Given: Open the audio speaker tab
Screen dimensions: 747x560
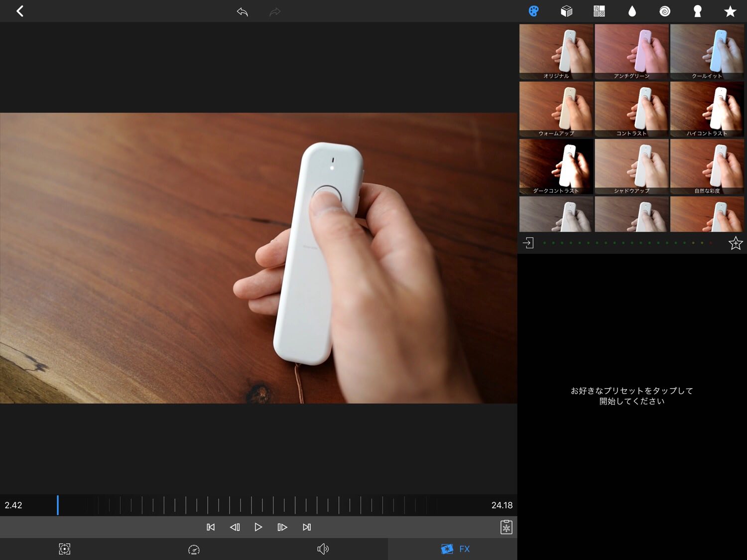Looking at the screenshot, I should click(x=323, y=549).
